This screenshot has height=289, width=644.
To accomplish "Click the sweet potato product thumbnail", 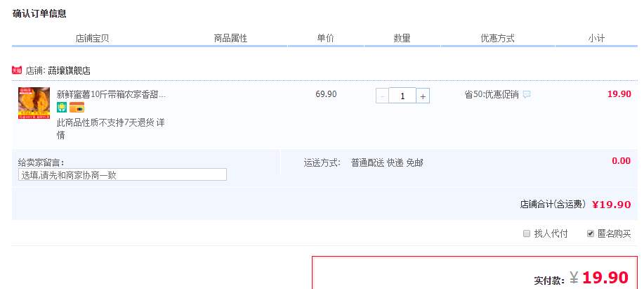I will (34, 103).
